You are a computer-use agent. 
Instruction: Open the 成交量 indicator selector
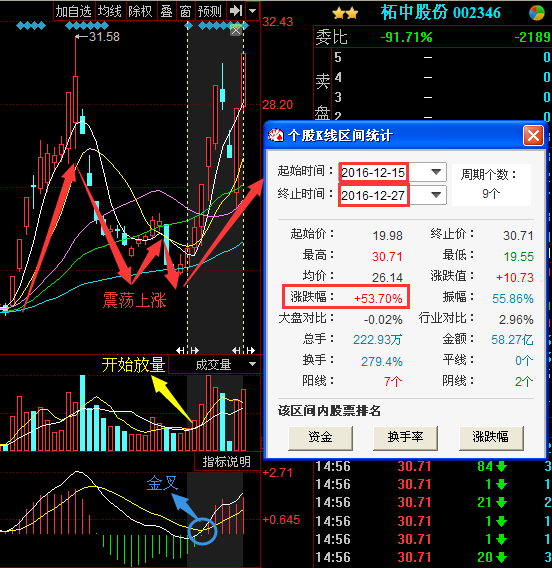[214, 364]
